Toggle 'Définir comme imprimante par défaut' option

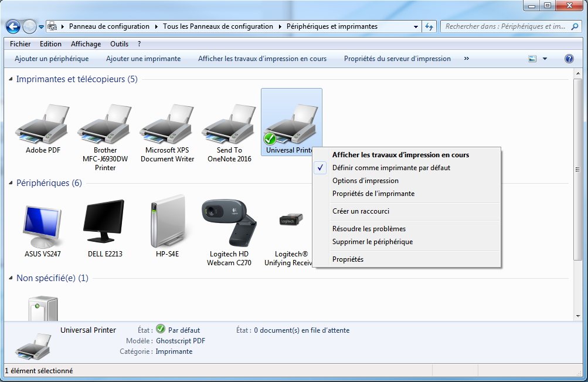[391, 168]
